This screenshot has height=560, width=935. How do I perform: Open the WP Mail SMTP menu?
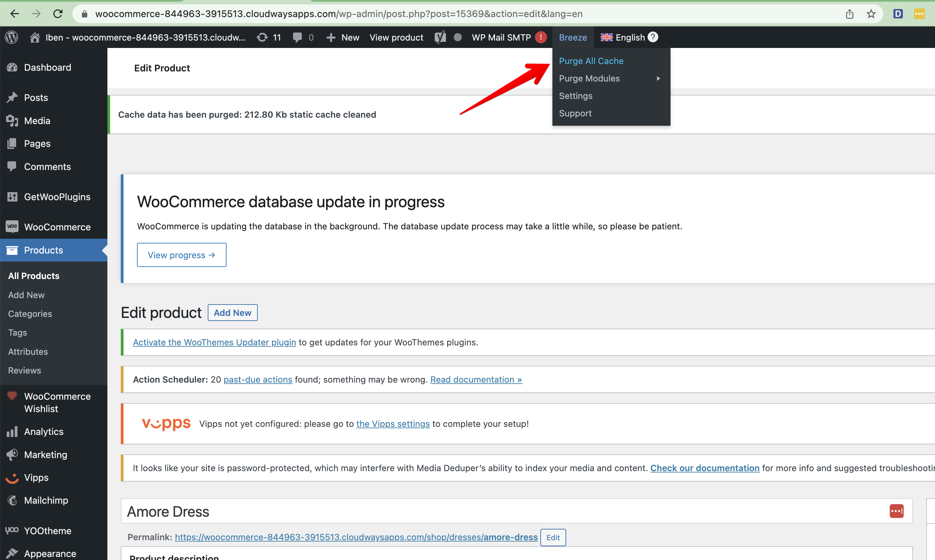pos(501,37)
